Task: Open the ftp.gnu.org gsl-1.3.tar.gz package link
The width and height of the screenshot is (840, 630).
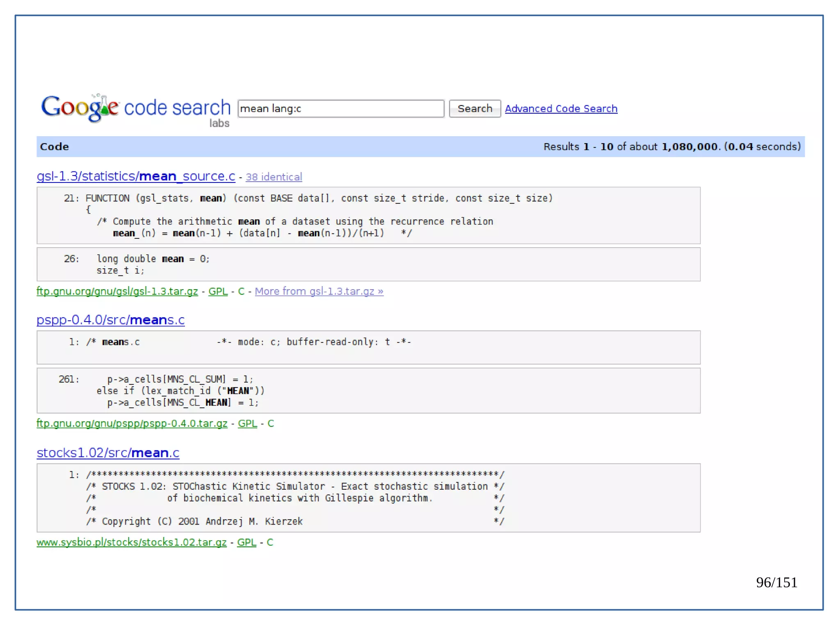Action: [x=117, y=291]
